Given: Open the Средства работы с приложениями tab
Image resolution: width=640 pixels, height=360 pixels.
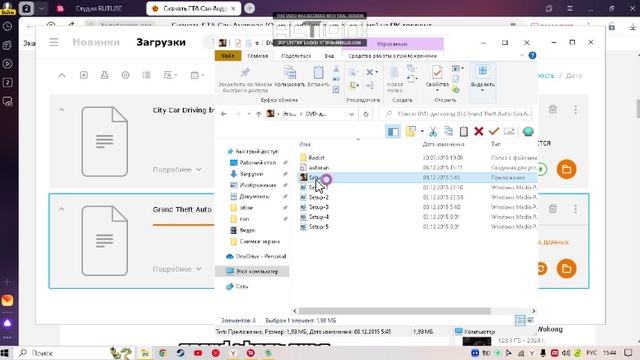Looking at the screenshot, I should tap(392, 56).
